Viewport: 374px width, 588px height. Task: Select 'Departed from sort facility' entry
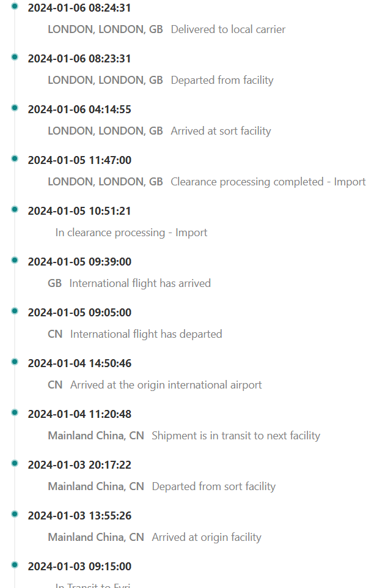[214, 486]
